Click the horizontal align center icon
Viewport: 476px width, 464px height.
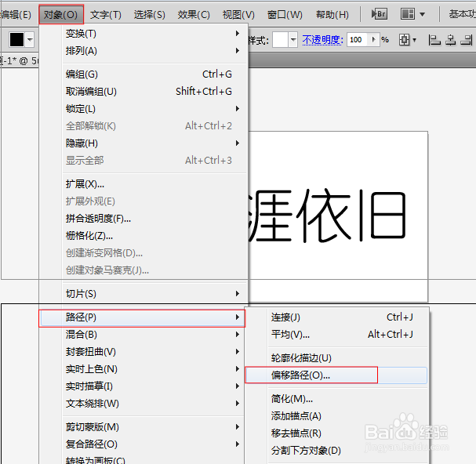pos(450,40)
